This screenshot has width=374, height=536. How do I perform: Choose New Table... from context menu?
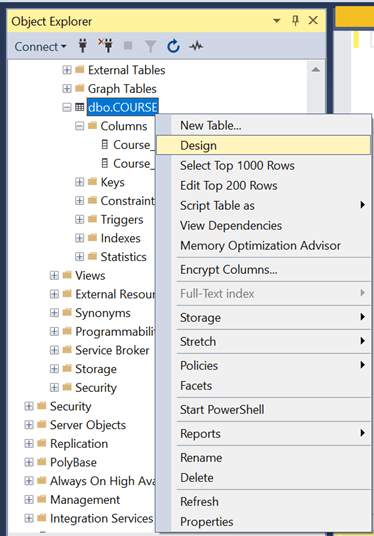264,125
